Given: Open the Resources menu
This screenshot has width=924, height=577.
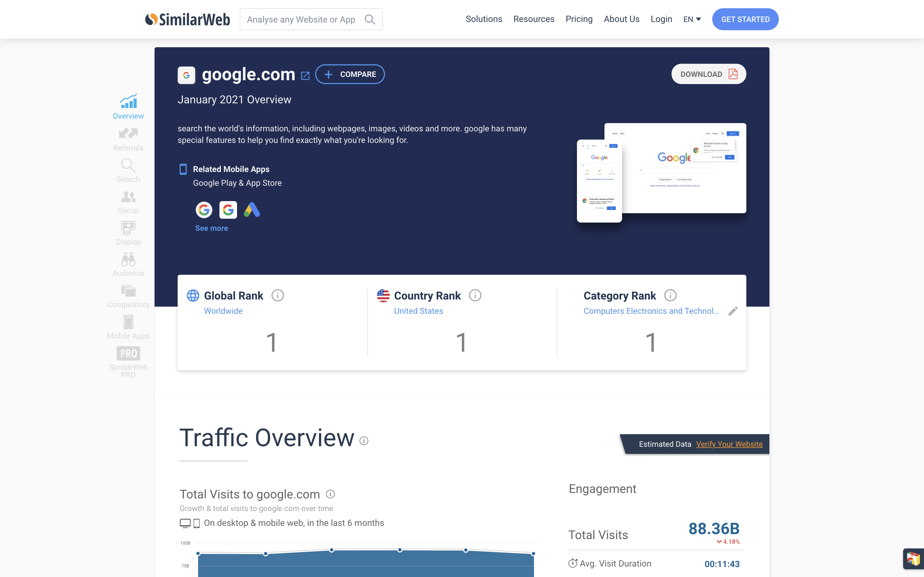Looking at the screenshot, I should tap(533, 19).
